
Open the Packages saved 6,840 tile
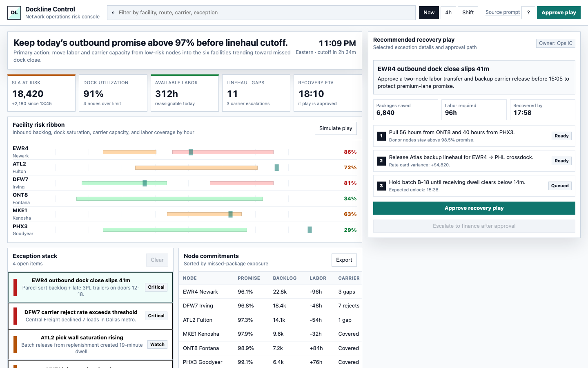click(405, 110)
